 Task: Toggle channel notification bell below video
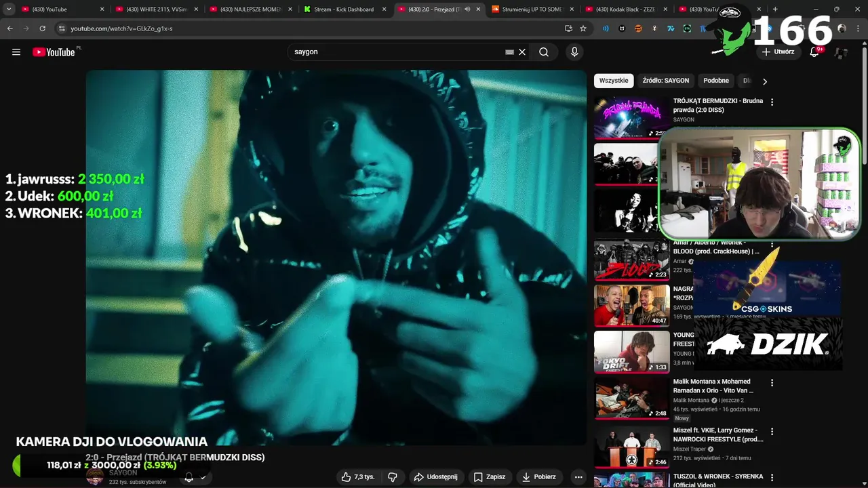pyautogui.click(x=189, y=477)
